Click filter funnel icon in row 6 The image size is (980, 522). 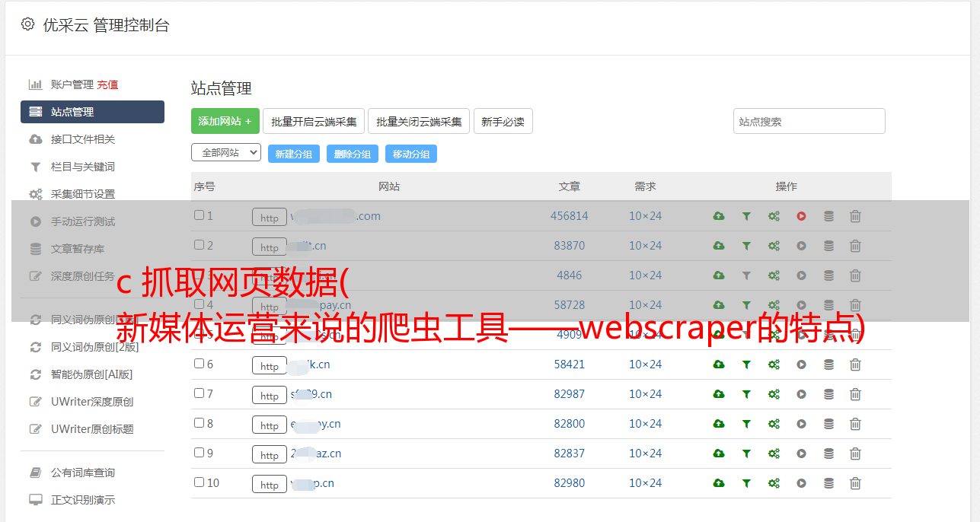tap(746, 364)
